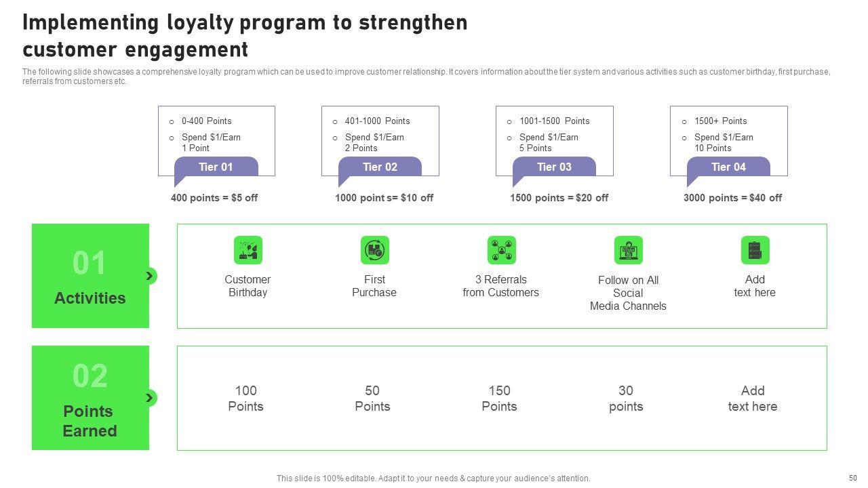Click the green 01 Activities block
Image resolution: width=868 pixels, height=488 pixels.
click(x=90, y=276)
